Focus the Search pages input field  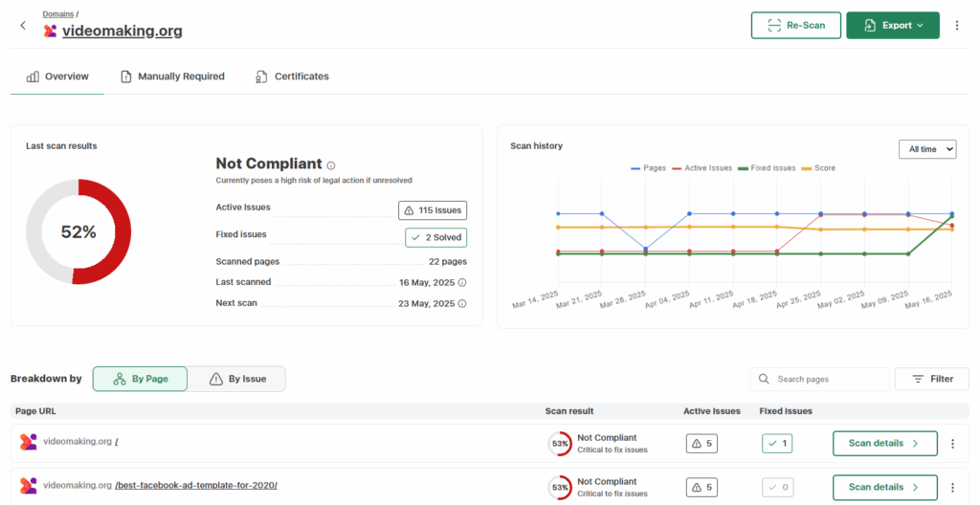819,379
